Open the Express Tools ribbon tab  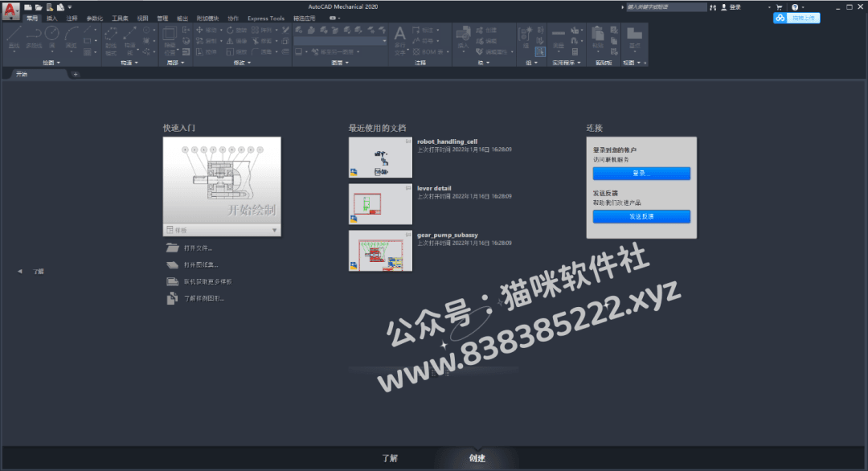click(x=266, y=18)
